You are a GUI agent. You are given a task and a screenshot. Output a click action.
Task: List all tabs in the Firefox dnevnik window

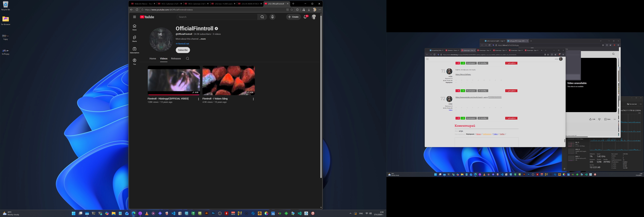click(x=546, y=50)
